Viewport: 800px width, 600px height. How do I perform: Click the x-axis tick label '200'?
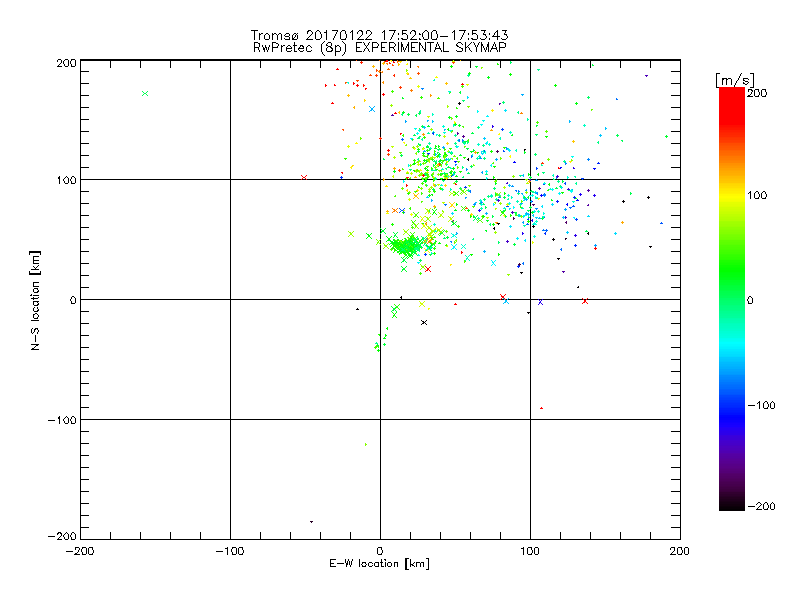tap(680, 551)
